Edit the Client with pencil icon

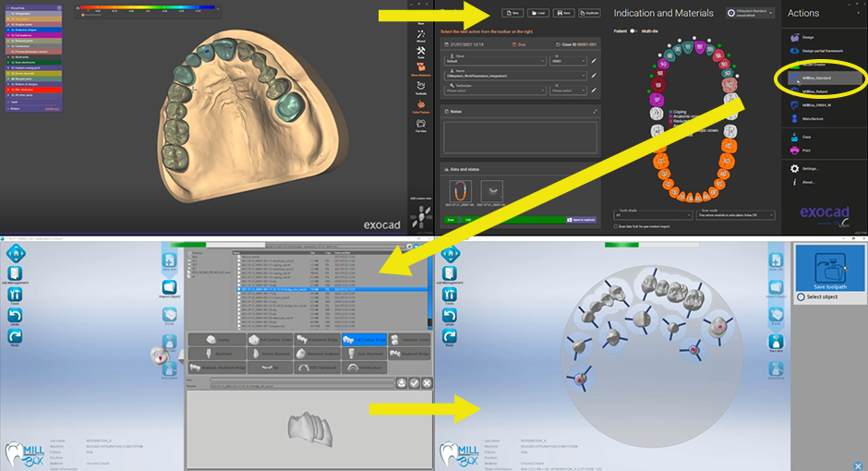click(x=594, y=61)
